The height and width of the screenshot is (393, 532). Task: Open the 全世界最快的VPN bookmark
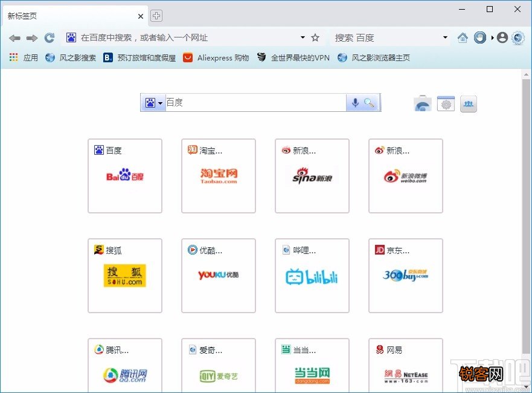point(293,58)
